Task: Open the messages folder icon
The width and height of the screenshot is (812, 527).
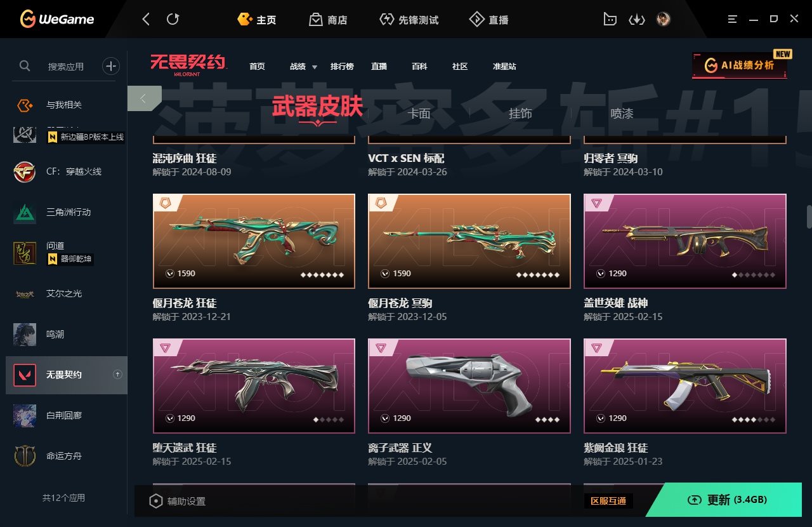Action: click(610, 19)
